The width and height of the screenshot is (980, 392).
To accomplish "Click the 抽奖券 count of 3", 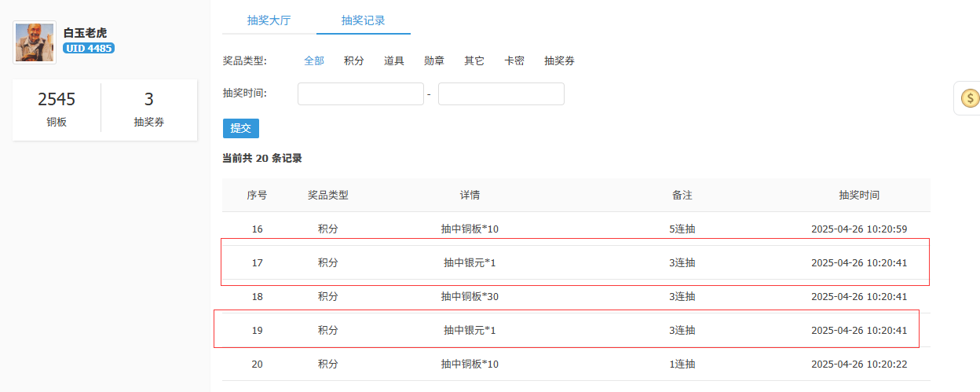I will point(149,108).
